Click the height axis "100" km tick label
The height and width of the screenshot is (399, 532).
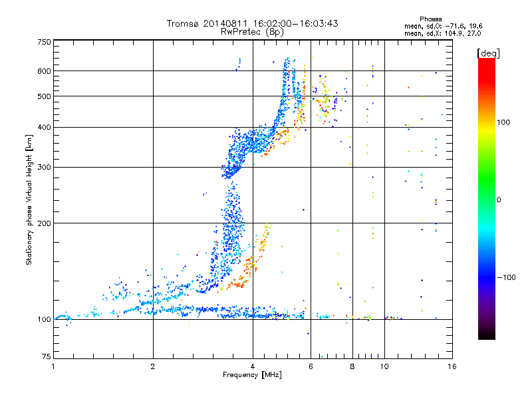tap(44, 319)
